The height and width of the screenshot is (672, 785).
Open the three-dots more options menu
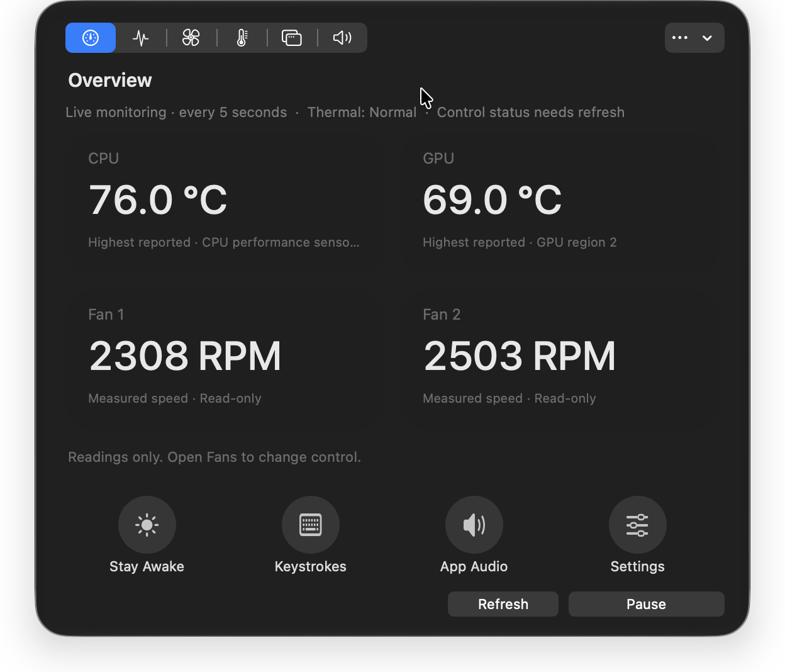(x=694, y=38)
